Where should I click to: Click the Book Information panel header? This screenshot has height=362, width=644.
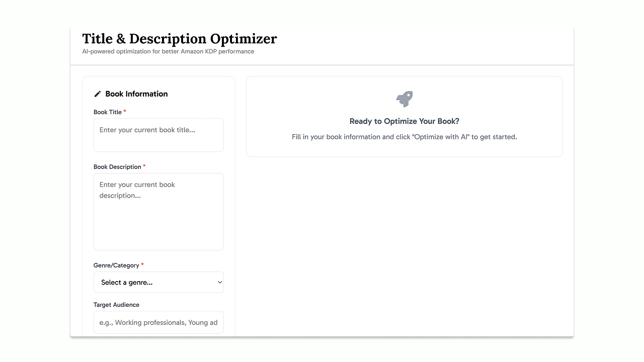(136, 94)
